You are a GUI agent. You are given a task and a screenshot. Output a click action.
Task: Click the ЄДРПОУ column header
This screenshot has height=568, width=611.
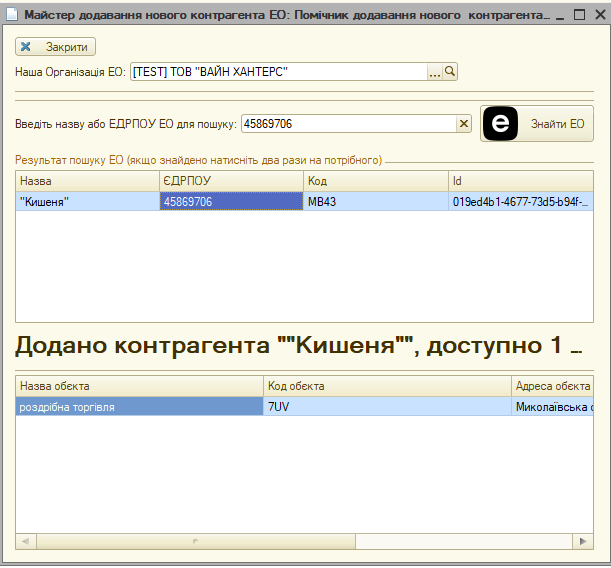tap(231, 181)
